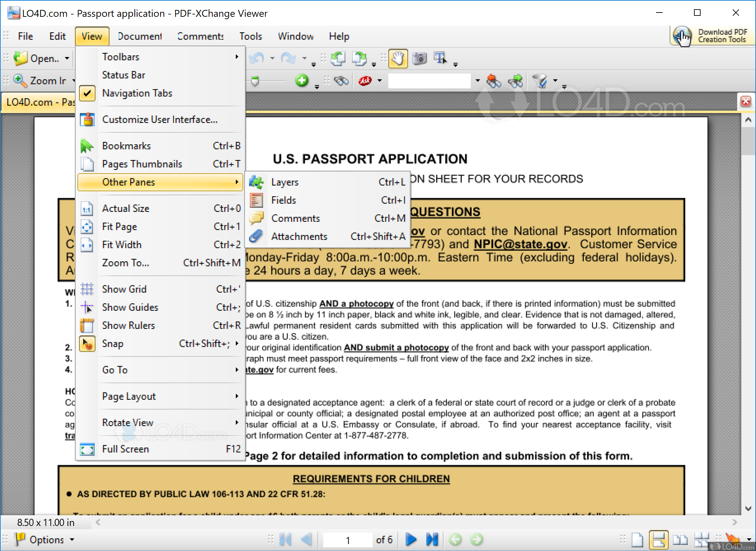Viewport: 756px width, 551px height.
Task: Toggle Navigation Tabs checkmark
Action: point(160,93)
